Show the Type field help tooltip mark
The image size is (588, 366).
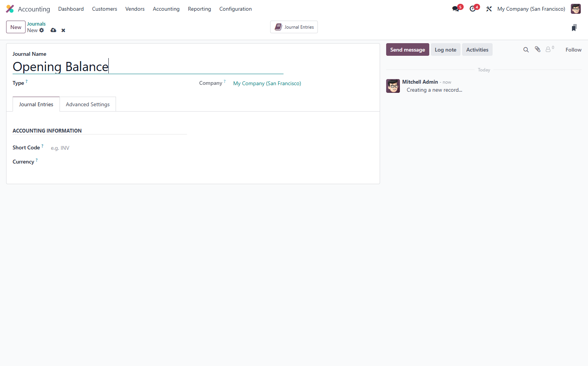[27, 81]
